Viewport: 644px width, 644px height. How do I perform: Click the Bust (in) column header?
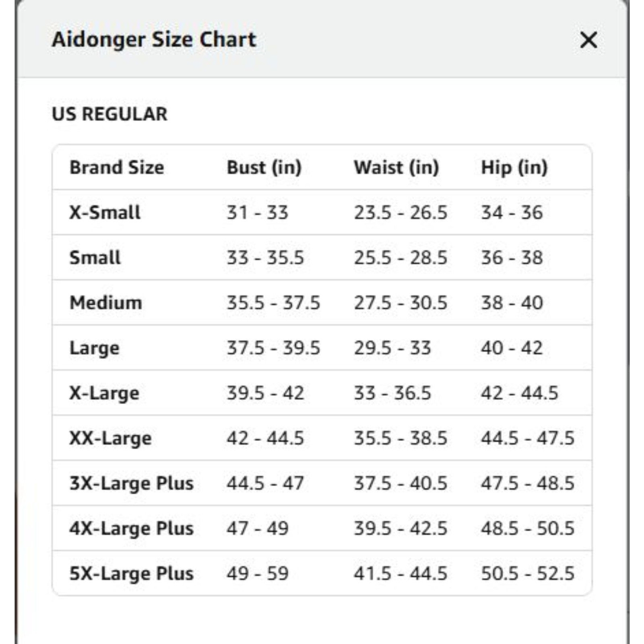264,167
